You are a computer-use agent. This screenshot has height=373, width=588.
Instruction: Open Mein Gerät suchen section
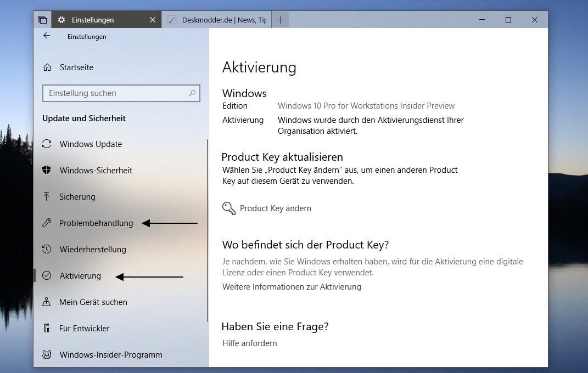pos(93,302)
